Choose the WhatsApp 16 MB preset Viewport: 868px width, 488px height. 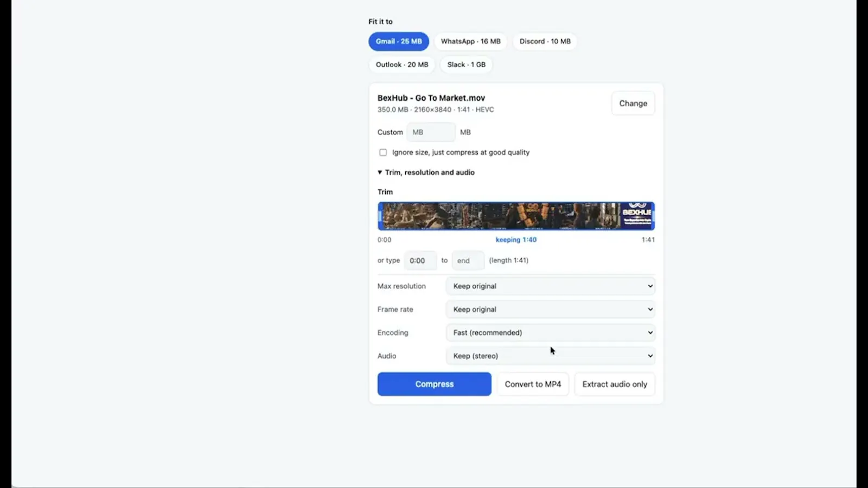[x=470, y=41]
